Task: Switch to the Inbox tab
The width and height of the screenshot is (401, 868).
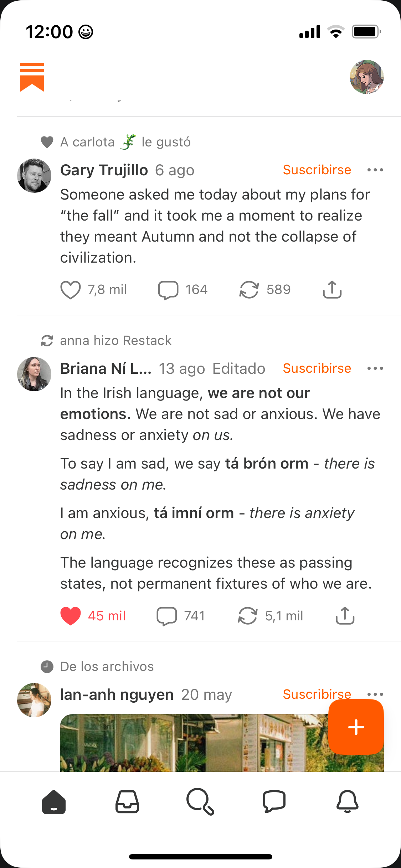Action: 127,802
